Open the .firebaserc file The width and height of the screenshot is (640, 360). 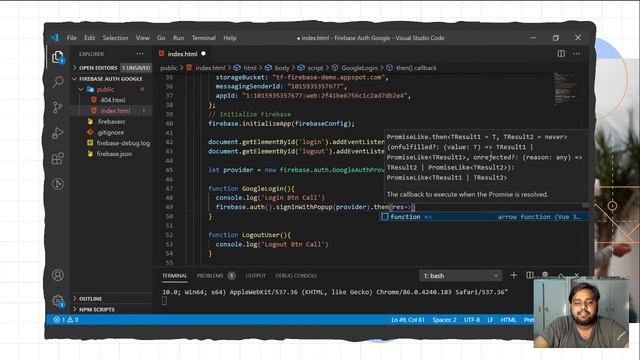[111, 121]
